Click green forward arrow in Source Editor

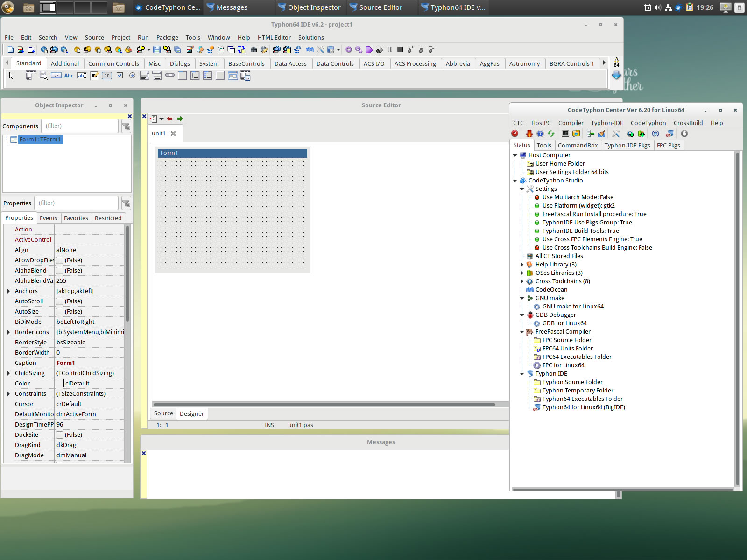point(180,119)
